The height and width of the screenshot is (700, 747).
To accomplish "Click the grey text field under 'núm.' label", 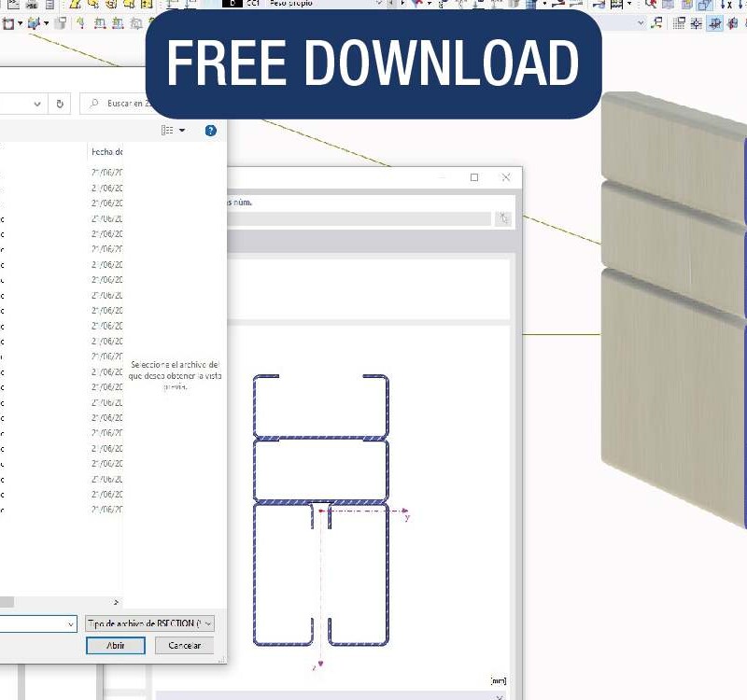I will (x=359, y=218).
